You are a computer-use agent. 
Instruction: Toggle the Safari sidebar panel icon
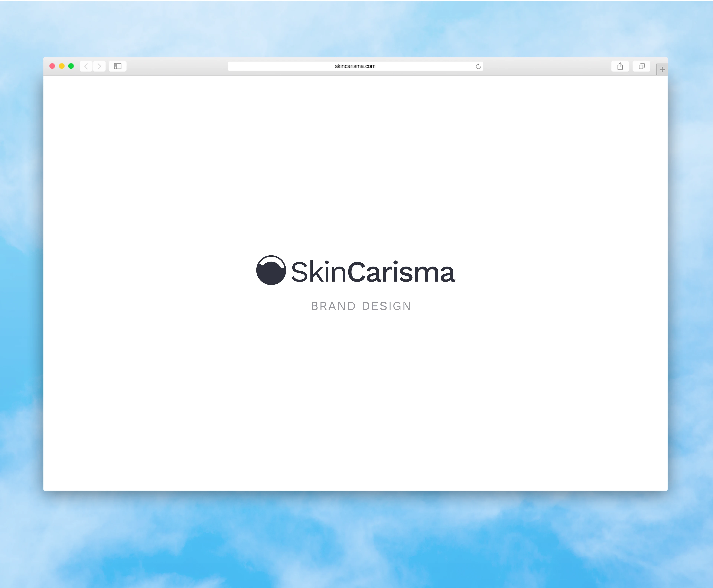pyautogui.click(x=118, y=66)
